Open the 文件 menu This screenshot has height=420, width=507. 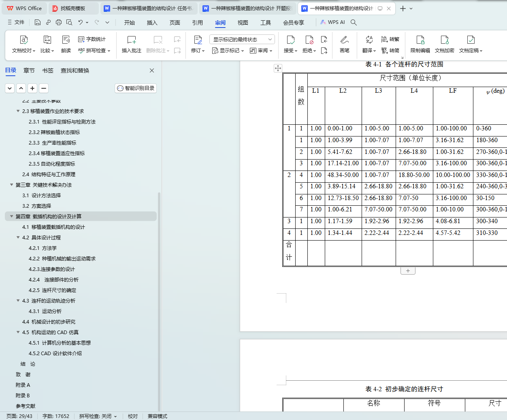[x=16, y=22]
